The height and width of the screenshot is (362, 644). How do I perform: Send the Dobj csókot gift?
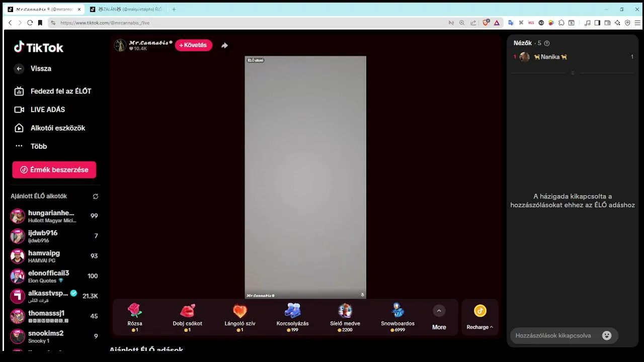click(x=187, y=317)
